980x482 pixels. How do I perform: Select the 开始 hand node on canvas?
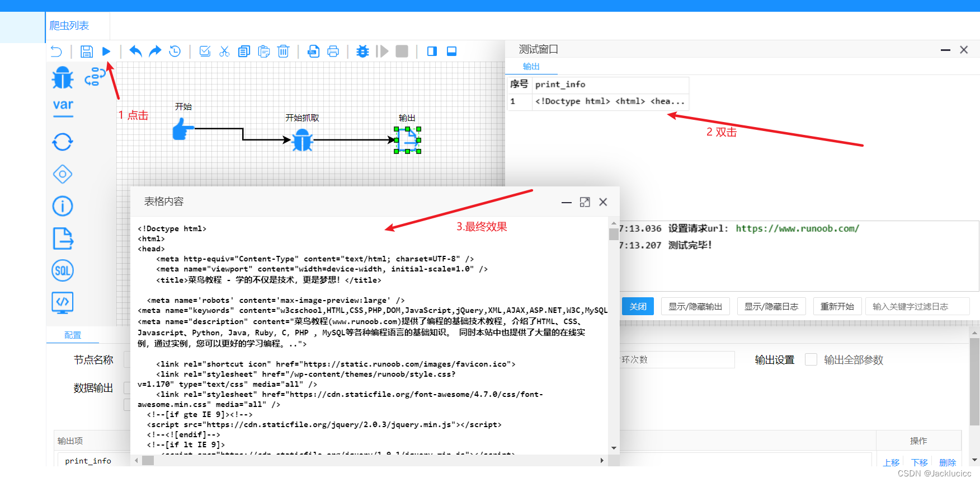coord(182,130)
